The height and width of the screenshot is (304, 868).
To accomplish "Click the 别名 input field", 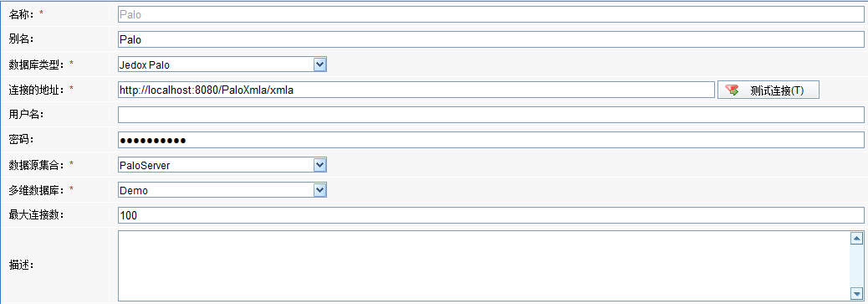I will [491, 39].
